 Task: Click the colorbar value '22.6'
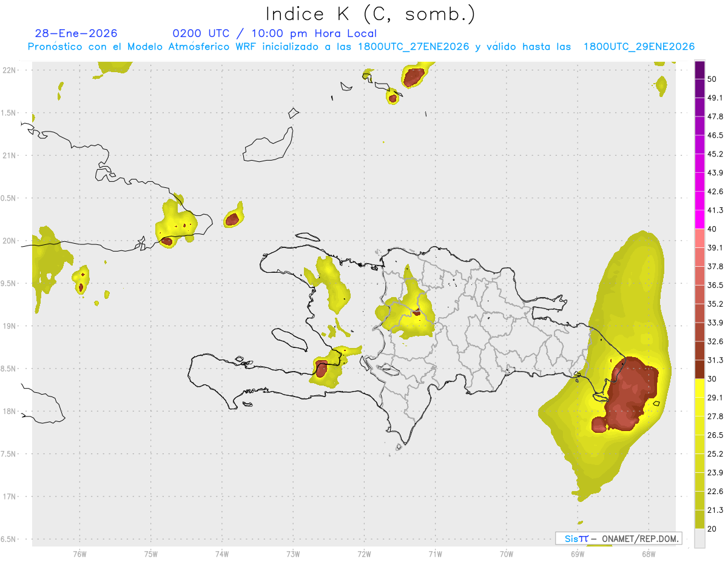(x=715, y=492)
